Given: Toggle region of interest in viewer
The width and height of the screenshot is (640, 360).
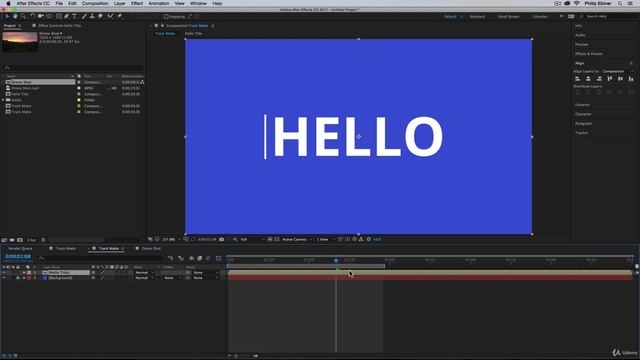Looking at the screenshot, I should coord(270,240).
